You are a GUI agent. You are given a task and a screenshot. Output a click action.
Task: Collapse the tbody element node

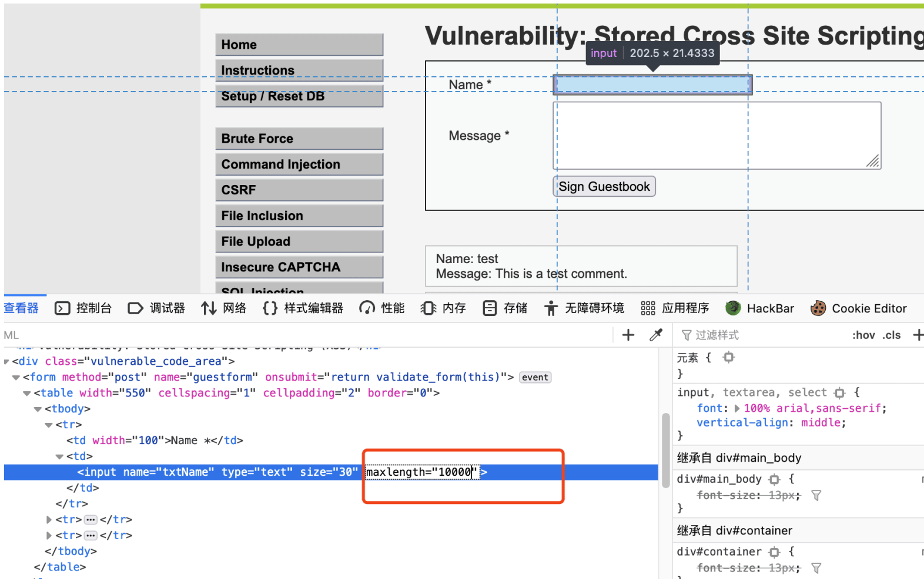tap(38, 409)
